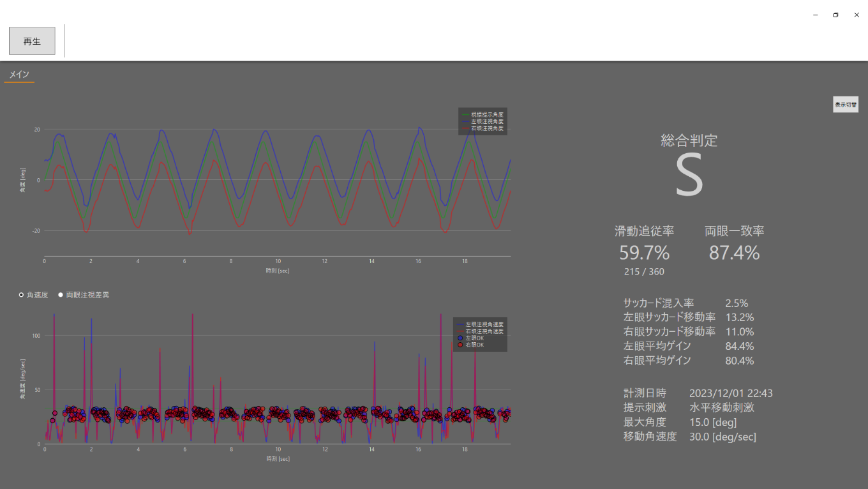Click the 右眼注視角速度 legend line

click(x=483, y=331)
